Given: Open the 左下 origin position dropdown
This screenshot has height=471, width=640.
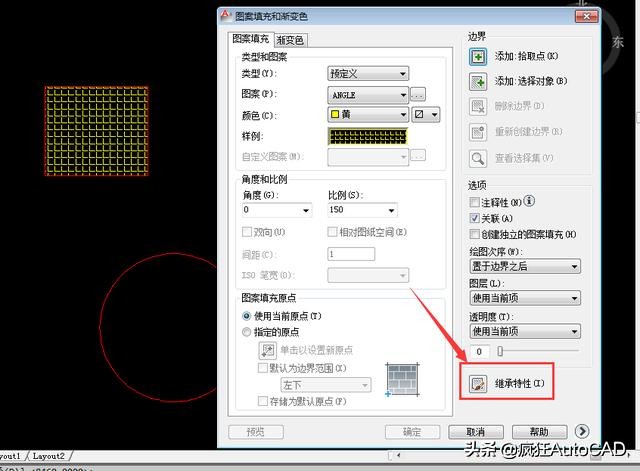Looking at the screenshot, I should coord(326,385).
